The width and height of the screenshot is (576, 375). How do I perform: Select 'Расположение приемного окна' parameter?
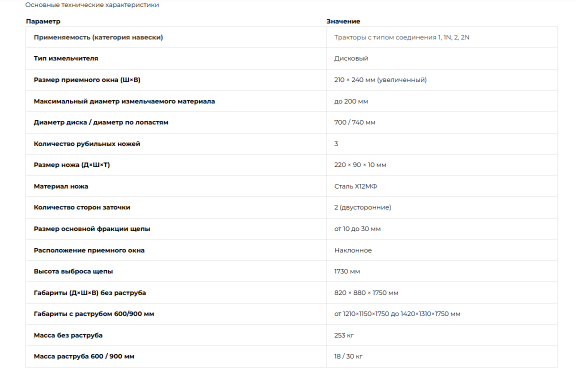[89, 250]
